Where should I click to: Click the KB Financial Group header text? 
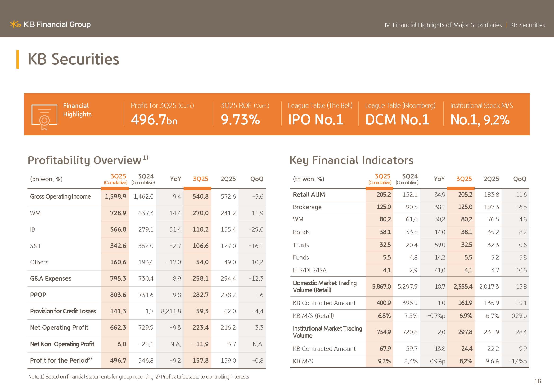pyautogui.click(x=57, y=24)
